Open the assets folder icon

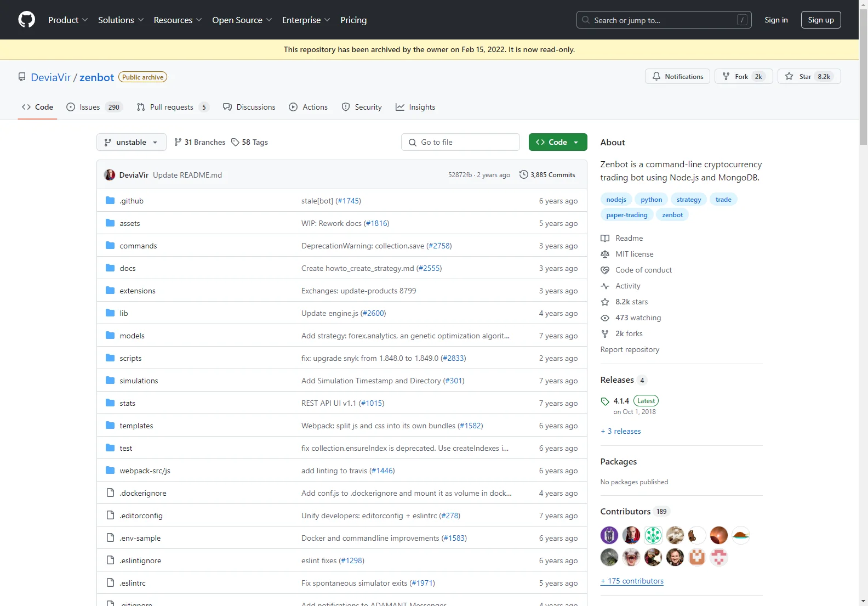(x=110, y=223)
